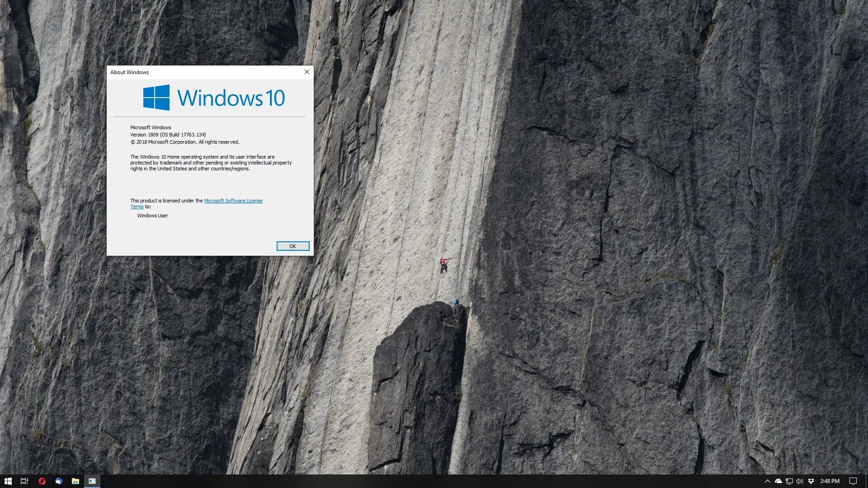Open File Explorer from the taskbar
Viewport: 868px width, 488px height.
(x=75, y=481)
